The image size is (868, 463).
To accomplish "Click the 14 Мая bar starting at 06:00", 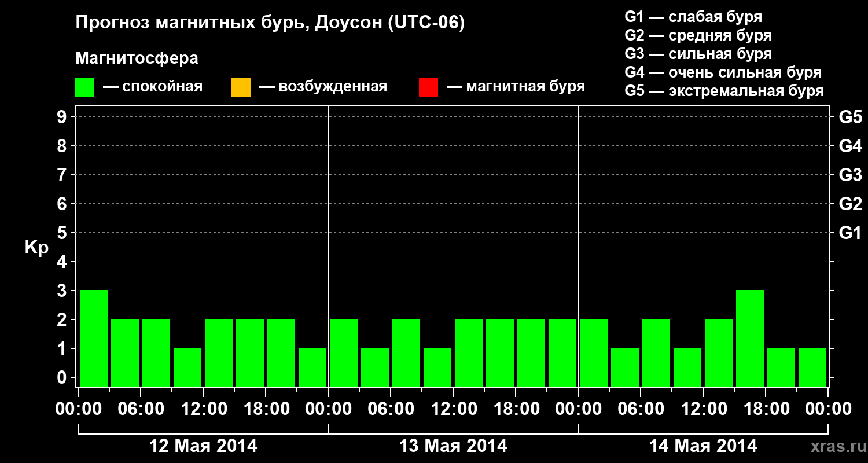I will (x=656, y=352).
